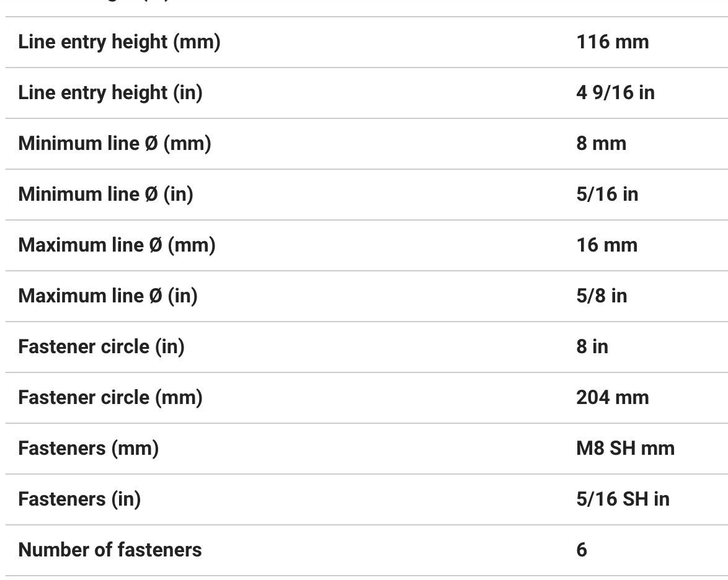Image resolution: width=728 pixels, height=580 pixels.
Task: Select the "5/8 in" value
Action: pos(601,296)
